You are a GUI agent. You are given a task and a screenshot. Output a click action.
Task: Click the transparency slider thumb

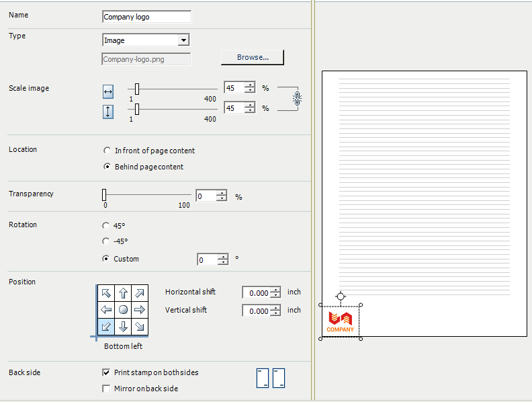click(x=104, y=195)
